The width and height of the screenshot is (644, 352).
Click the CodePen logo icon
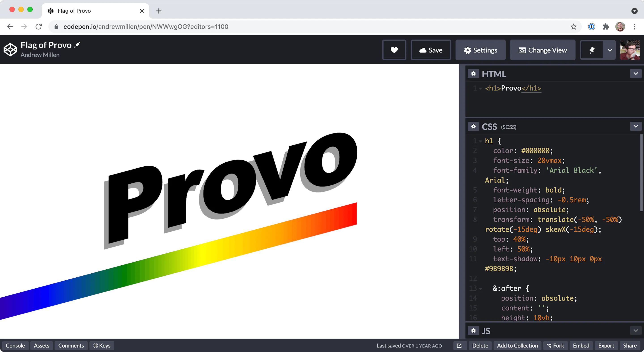point(10,49)
